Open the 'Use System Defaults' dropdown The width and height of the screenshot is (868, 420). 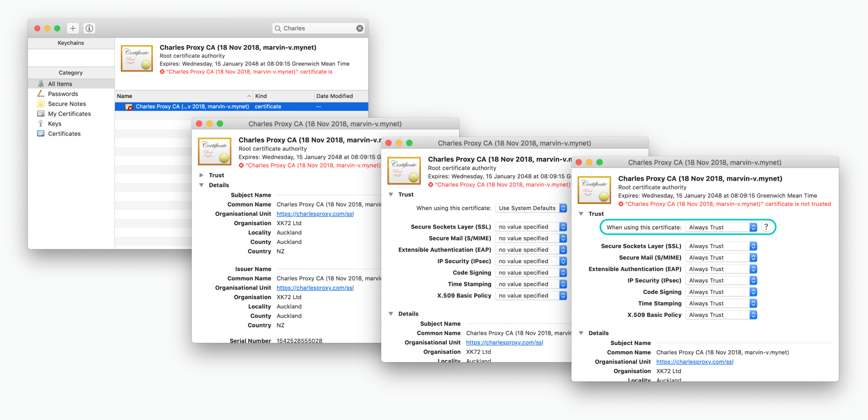[531, 208]
